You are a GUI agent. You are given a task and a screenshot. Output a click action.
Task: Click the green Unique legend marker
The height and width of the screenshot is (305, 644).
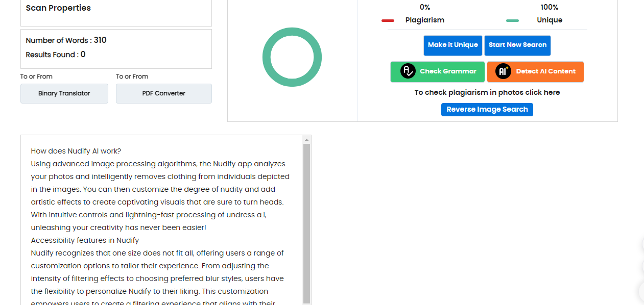(x=512, y=20)
